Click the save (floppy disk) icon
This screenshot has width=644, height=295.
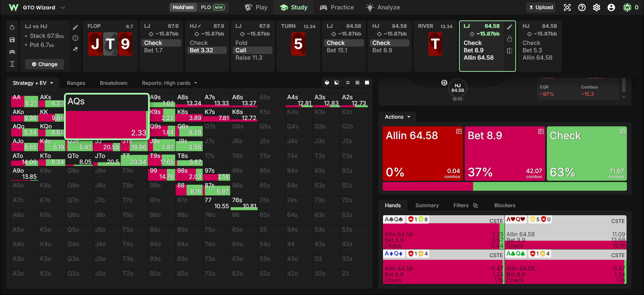12,40
